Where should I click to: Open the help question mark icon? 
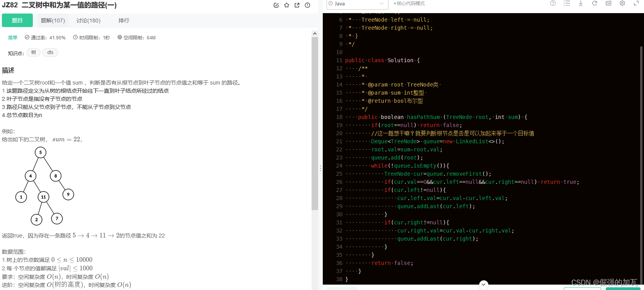[553, 3]
